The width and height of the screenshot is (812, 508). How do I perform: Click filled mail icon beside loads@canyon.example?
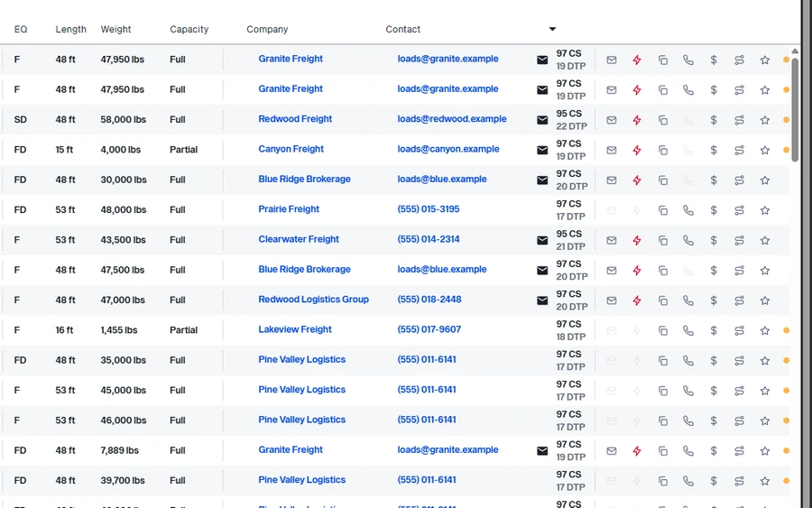tap(542, 150)
